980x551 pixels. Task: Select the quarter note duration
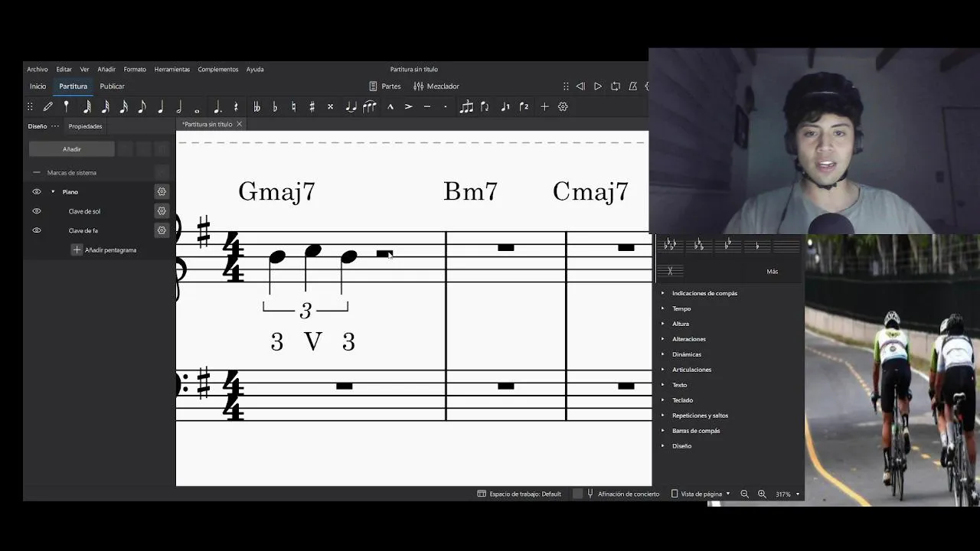(x=161, y=107)
